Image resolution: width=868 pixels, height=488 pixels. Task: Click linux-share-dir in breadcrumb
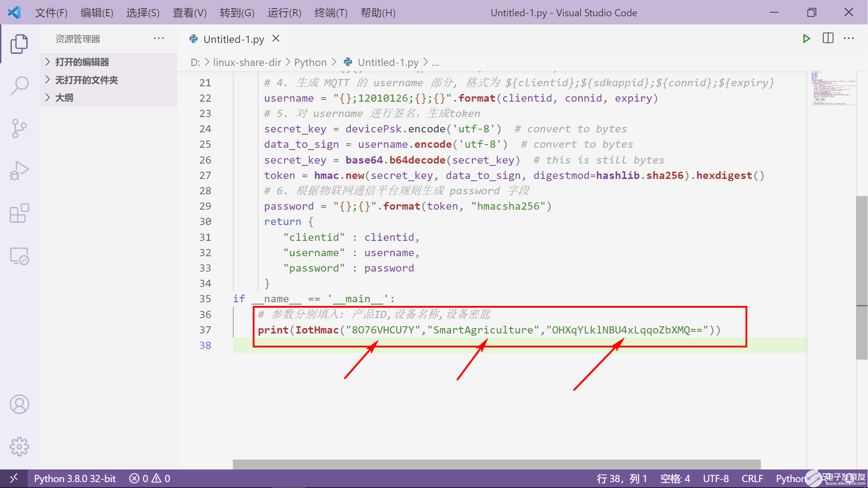tap(247, 62)
